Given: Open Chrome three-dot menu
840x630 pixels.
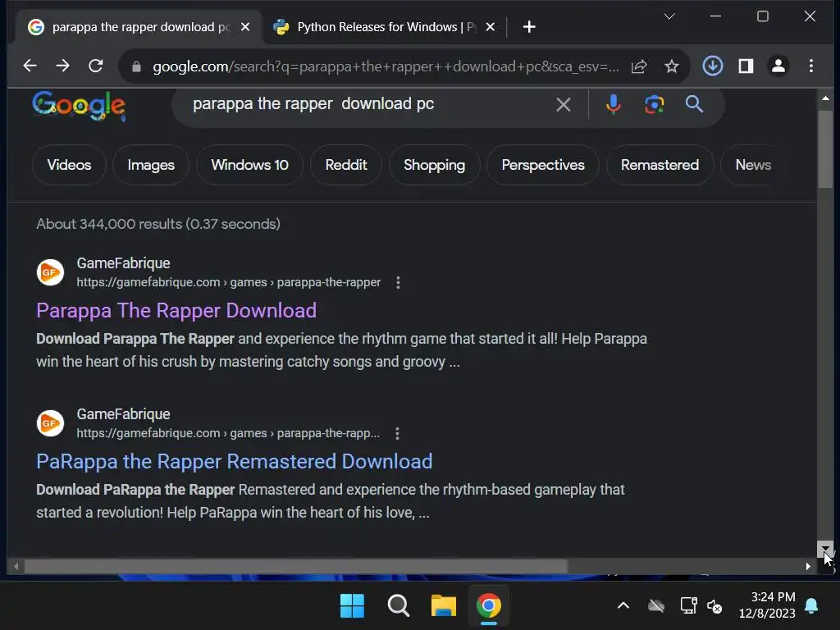Looking at the screenshot, I should tap(811, 66).
